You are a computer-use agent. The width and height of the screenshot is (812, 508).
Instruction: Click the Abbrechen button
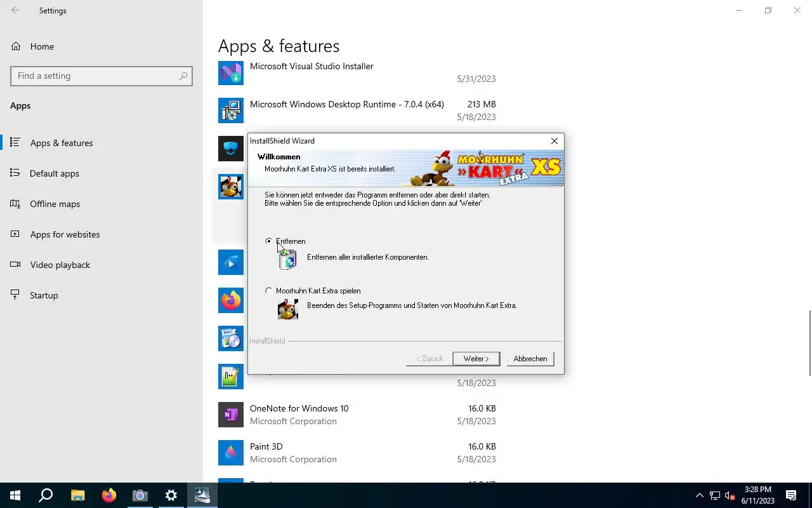point(530,359)
